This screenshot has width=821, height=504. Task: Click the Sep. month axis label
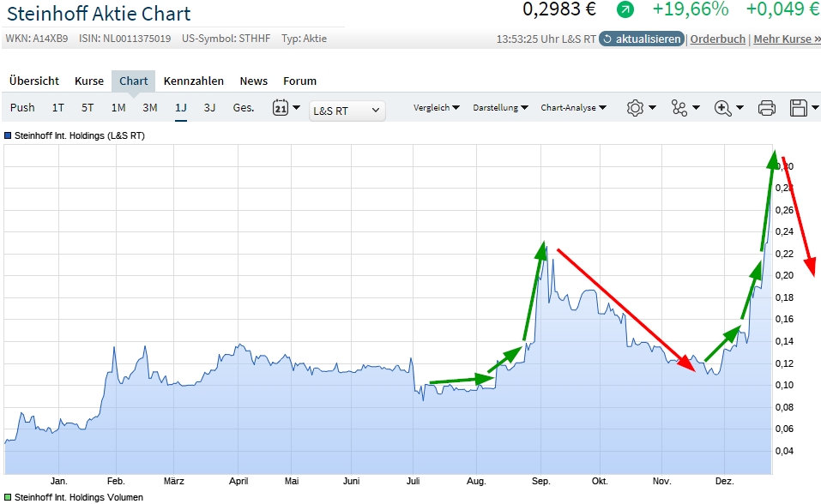pos(540,481)
